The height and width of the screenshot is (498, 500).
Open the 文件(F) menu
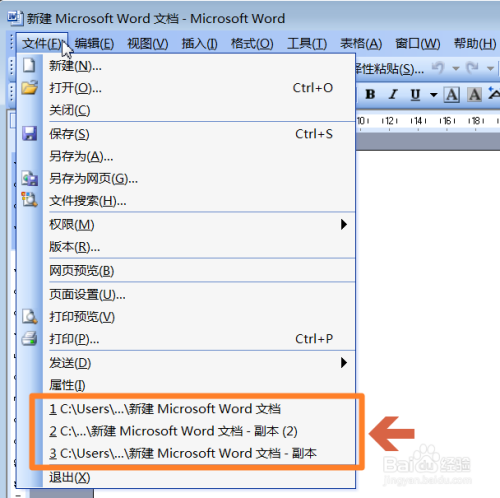[x=42, y=43]
